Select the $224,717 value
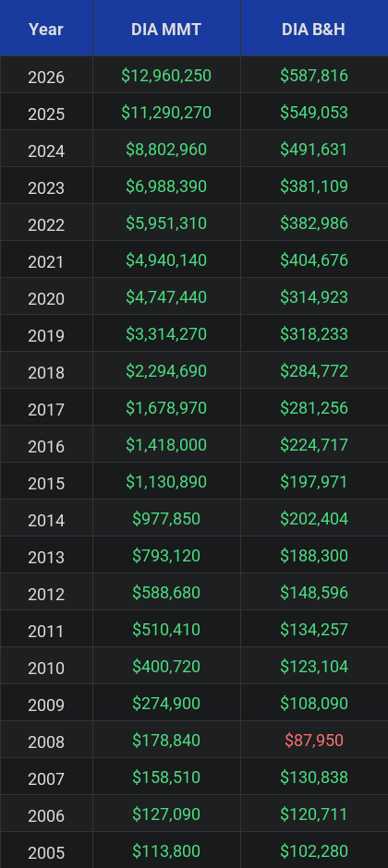Screen dimensions: 388x868 coord(314,445)
